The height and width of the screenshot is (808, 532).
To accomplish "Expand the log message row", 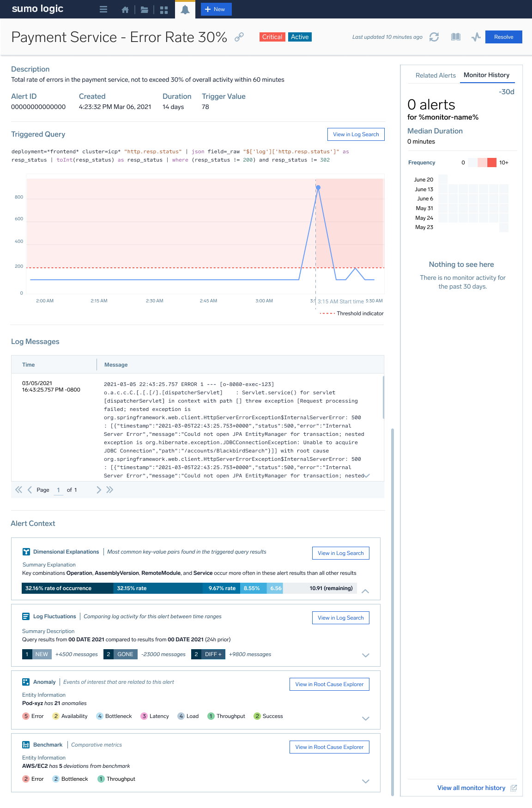I will (x=367, y=476).
